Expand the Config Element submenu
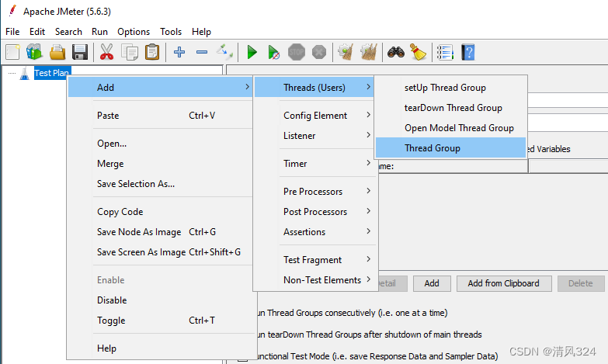This screenshot has width=608, height=364. [x=314, y=116]
